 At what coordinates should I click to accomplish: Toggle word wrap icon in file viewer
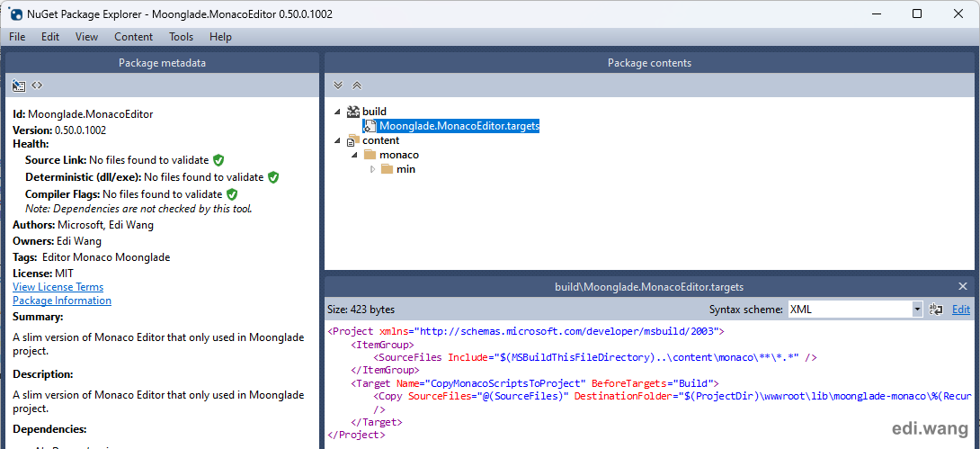click(x=936, y=309)
